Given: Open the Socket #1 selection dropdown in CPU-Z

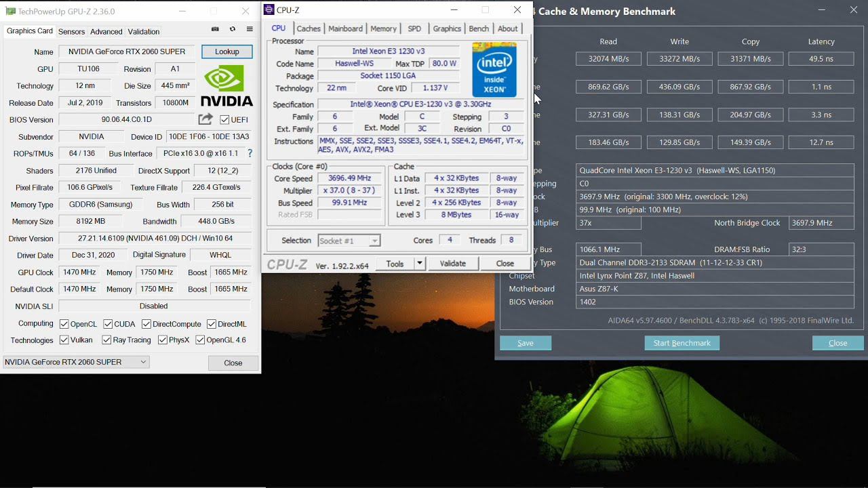Looking at the screenshot, I should point(349,241).
